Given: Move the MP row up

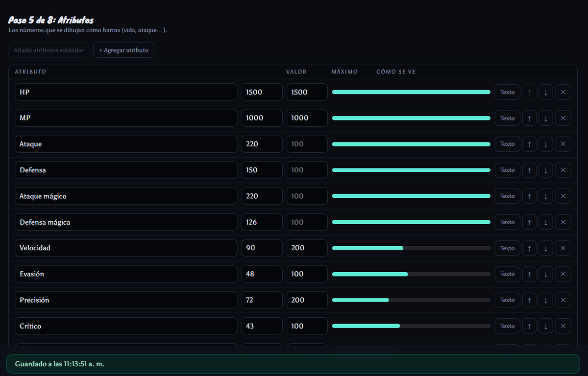Looking at the screenshot, I should [529, 118].
